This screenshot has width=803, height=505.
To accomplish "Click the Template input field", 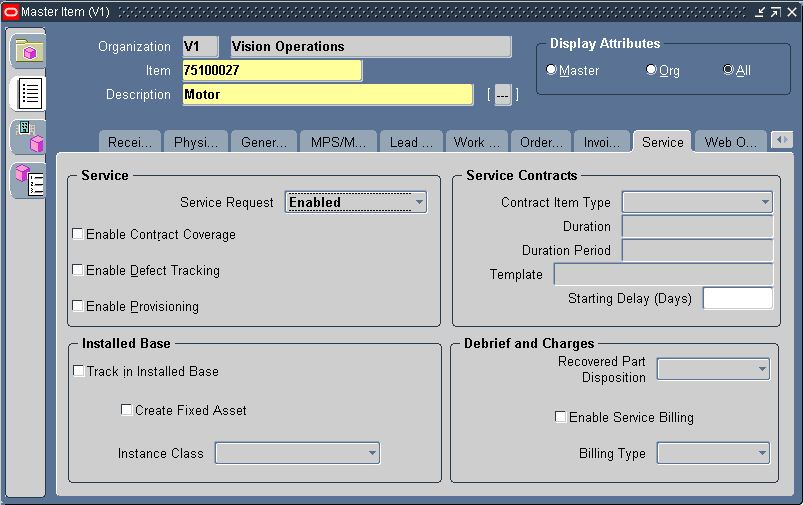I will point(663,275).
